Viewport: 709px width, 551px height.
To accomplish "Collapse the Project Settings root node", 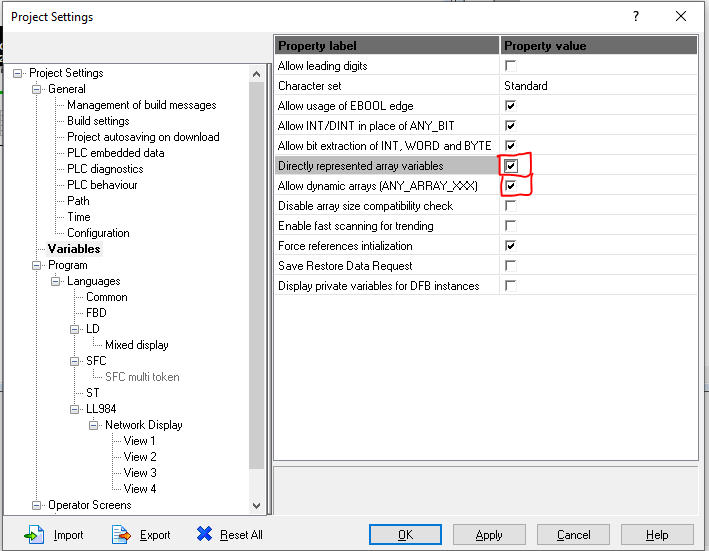I will point(18,73).
